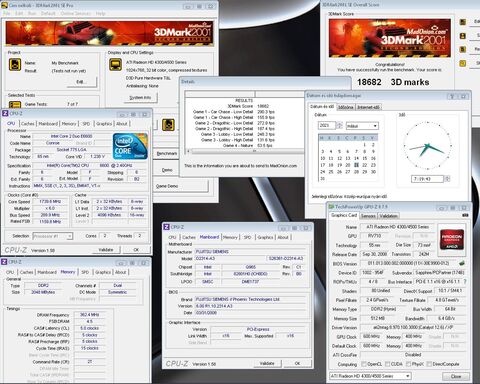
Task: Click the horizontal scrollbar in 3DMark Details window
Action: [x=245, y=151]
